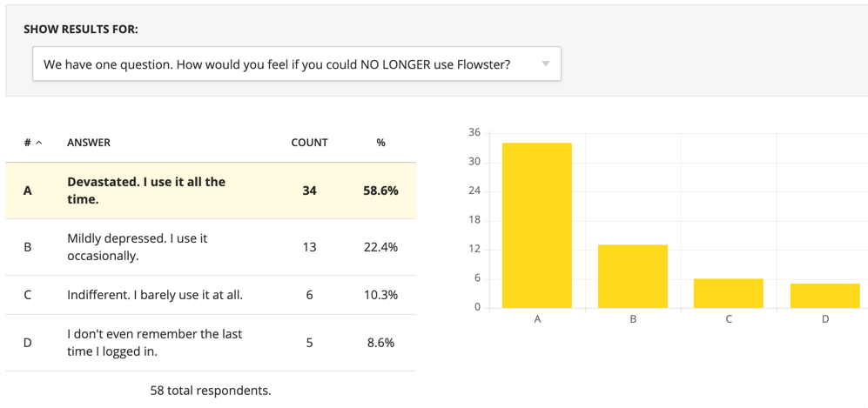Click the yellow bar for answer B

[633, 277]
